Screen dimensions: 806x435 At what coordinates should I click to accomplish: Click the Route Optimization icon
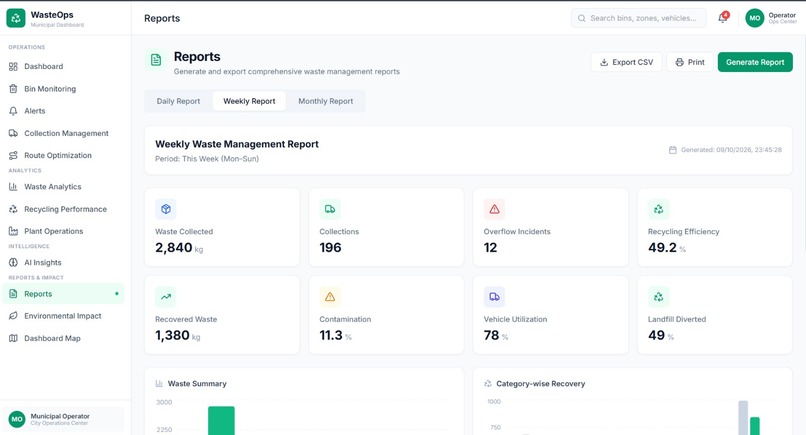coord(13,155)
